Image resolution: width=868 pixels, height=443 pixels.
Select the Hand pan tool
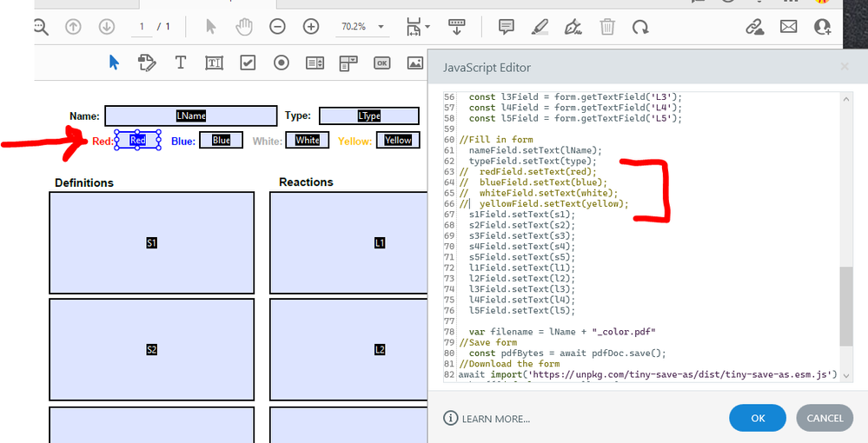pyautogui.click(x=244, y=27)
